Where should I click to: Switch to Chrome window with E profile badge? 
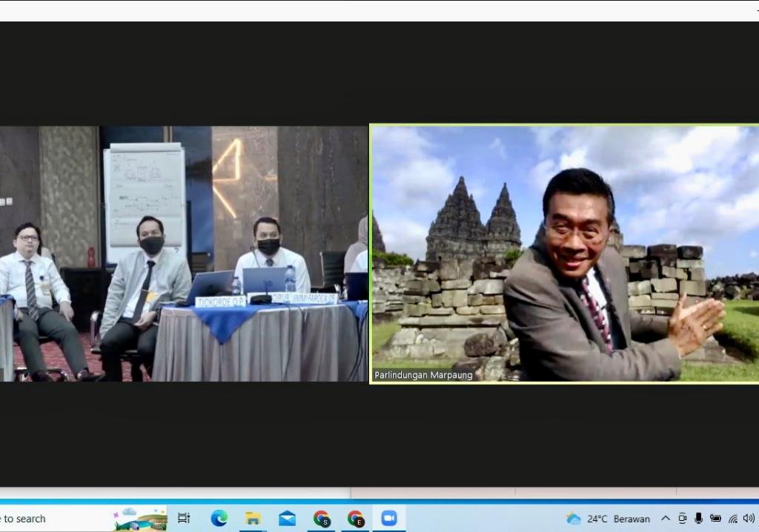356,519
